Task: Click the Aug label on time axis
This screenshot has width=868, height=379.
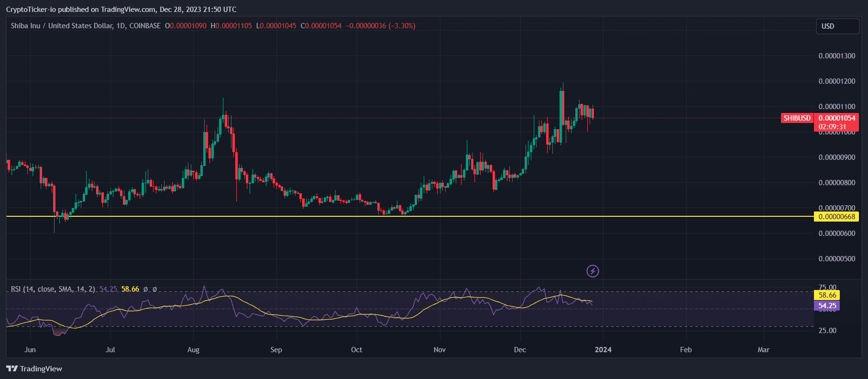Action: coord(193,350)
